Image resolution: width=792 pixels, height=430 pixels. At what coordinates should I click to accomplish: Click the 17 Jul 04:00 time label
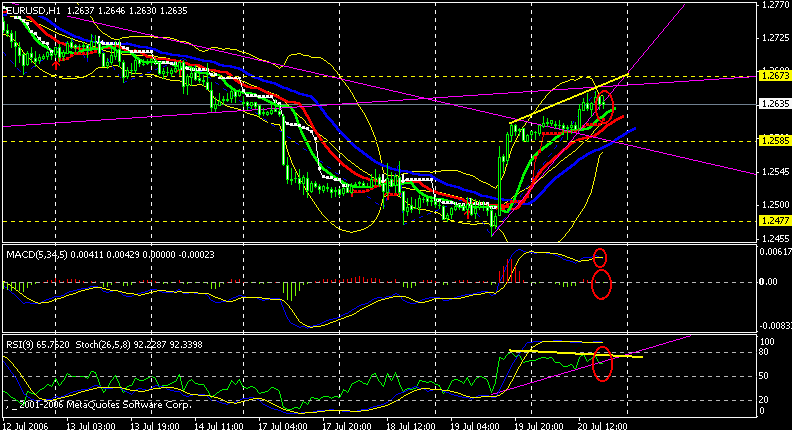coord(283,425)
